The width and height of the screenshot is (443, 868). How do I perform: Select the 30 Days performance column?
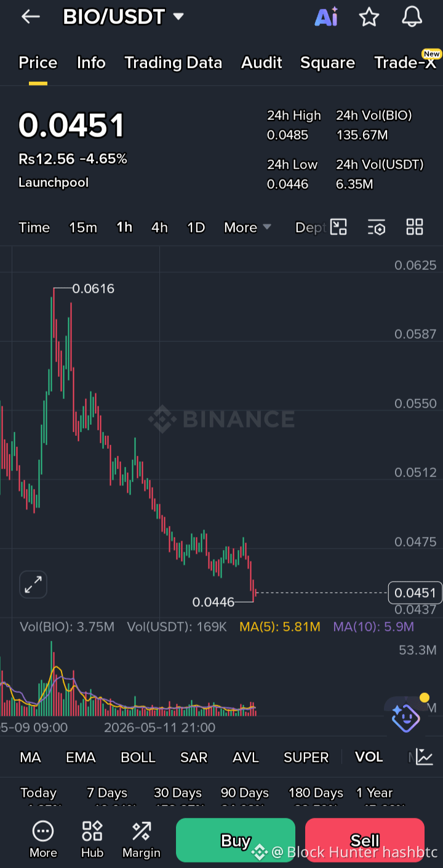click(x=178, y=793)
